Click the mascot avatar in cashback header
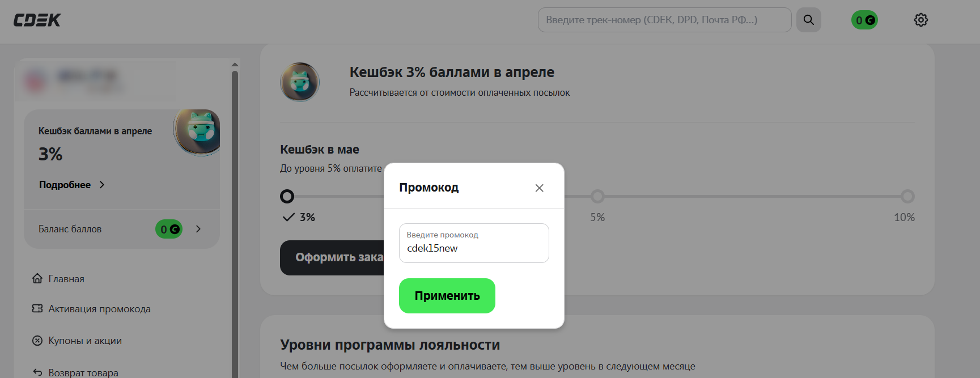This screenshot has width=980, height=378. [300, 82]
